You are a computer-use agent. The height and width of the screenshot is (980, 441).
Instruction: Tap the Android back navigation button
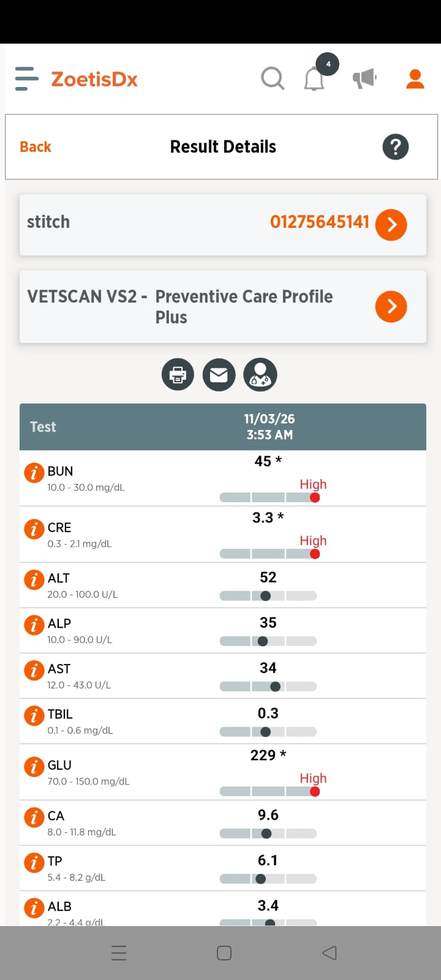coord(330,953)
